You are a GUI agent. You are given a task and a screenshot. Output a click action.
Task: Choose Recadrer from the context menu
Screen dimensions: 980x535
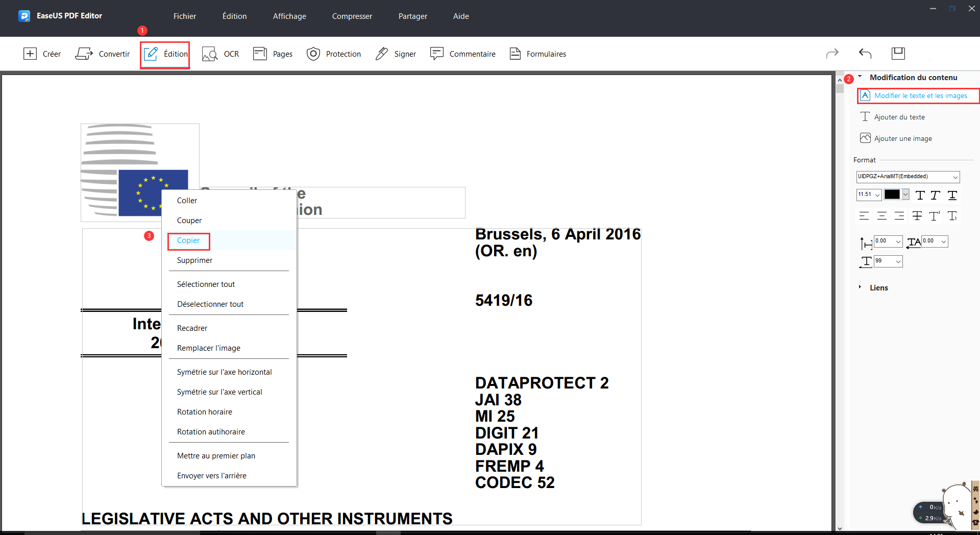coord(229,328)
